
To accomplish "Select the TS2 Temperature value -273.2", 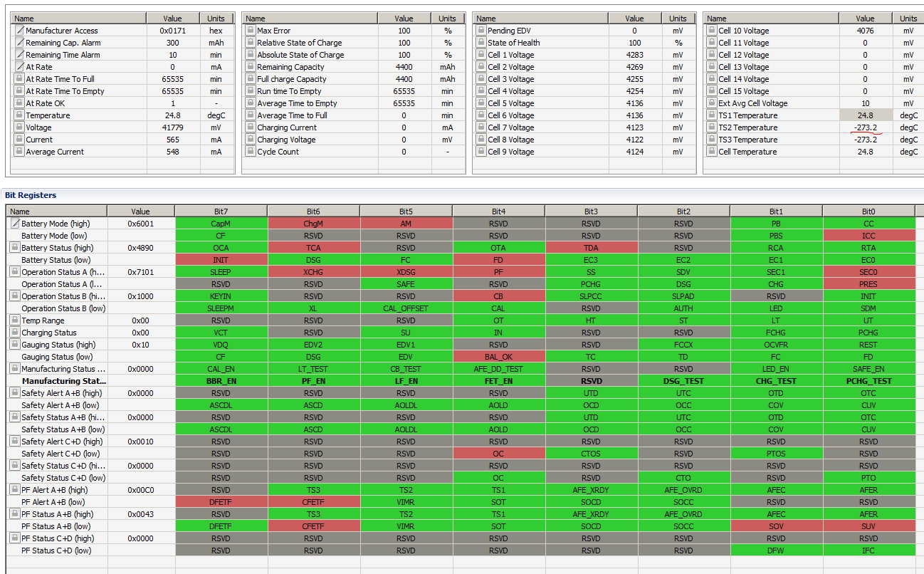I will [x=866, y=127].
